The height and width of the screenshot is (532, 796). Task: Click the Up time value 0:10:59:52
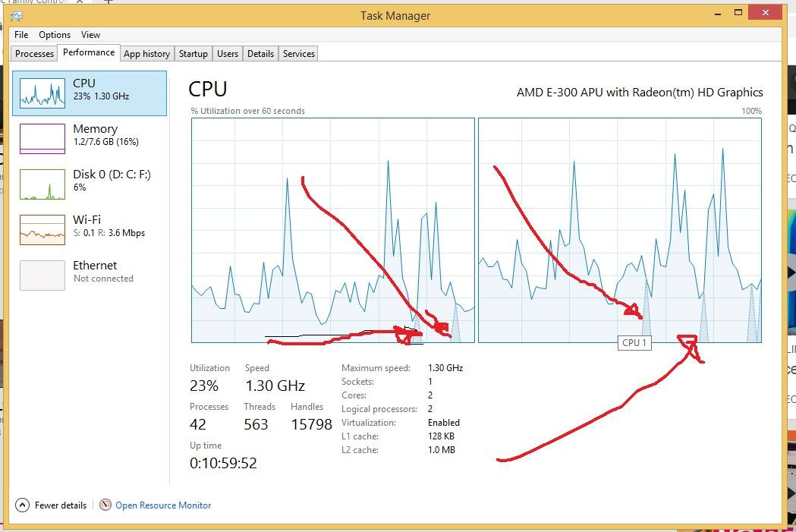coord(223,463)
